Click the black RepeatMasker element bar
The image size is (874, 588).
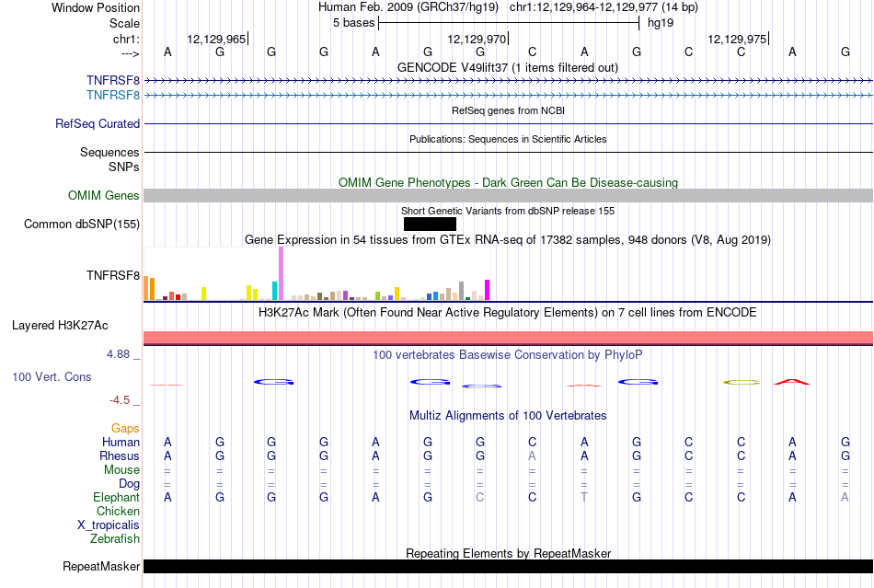click(509, 566)
